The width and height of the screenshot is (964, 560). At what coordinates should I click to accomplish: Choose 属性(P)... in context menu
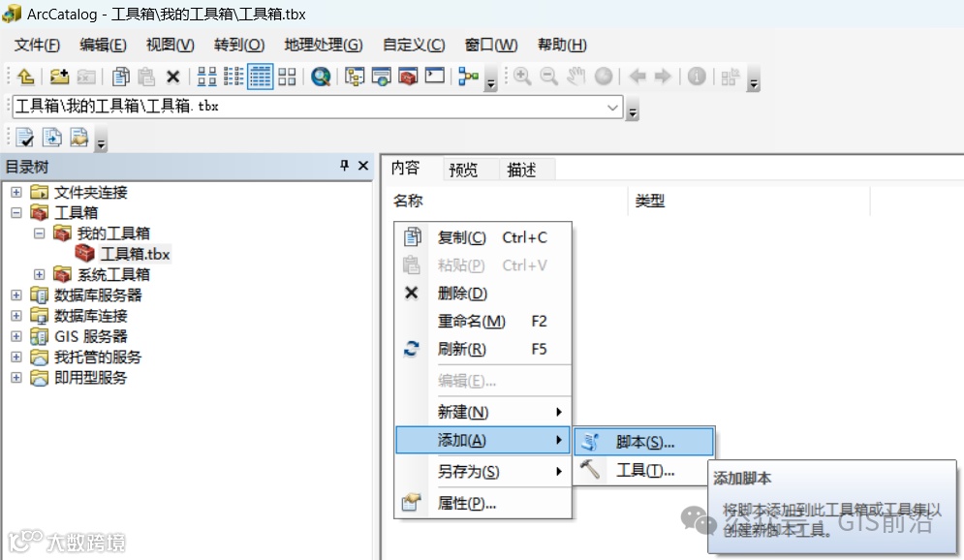coord(483,504)
